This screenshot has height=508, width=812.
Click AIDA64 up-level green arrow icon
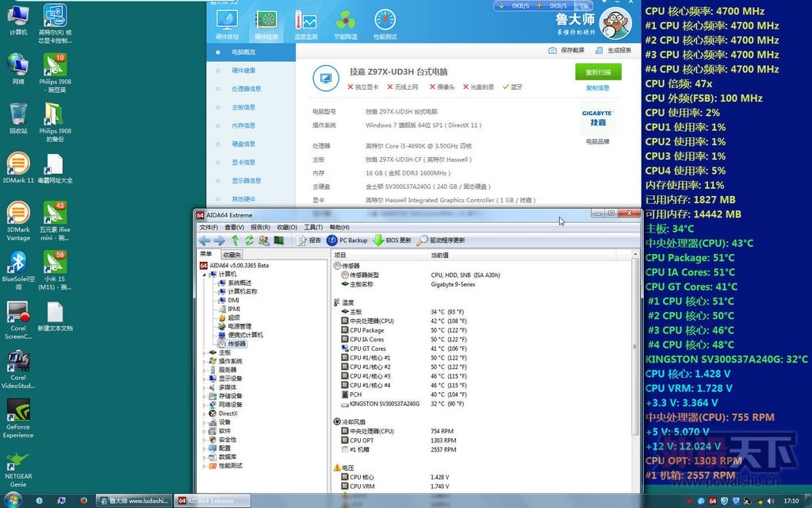click(235, 241)
